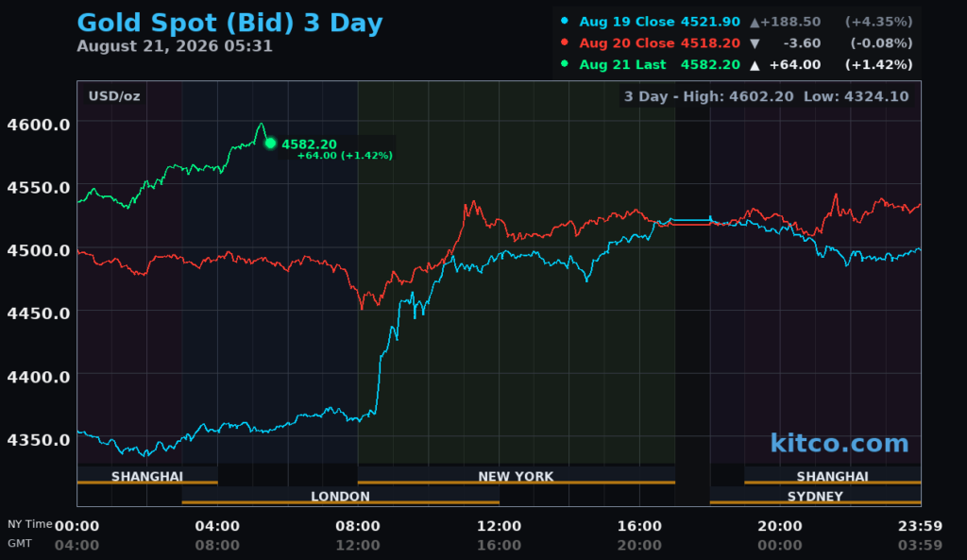Click the (+1.42%) legend change value
This screenshot has width=967, height=560.
coord(879,65)
